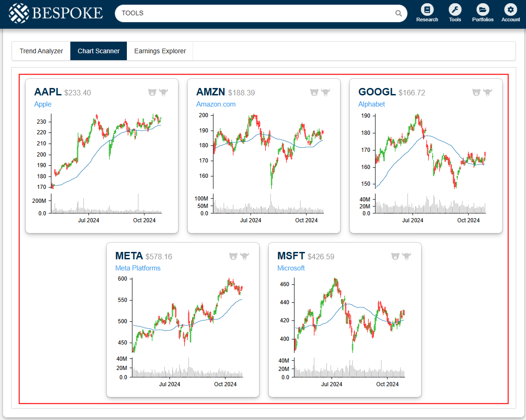Screen dimensions: 526x420
Task: Switch to the Trend Analyzer tab
Action: click(41, 51)
